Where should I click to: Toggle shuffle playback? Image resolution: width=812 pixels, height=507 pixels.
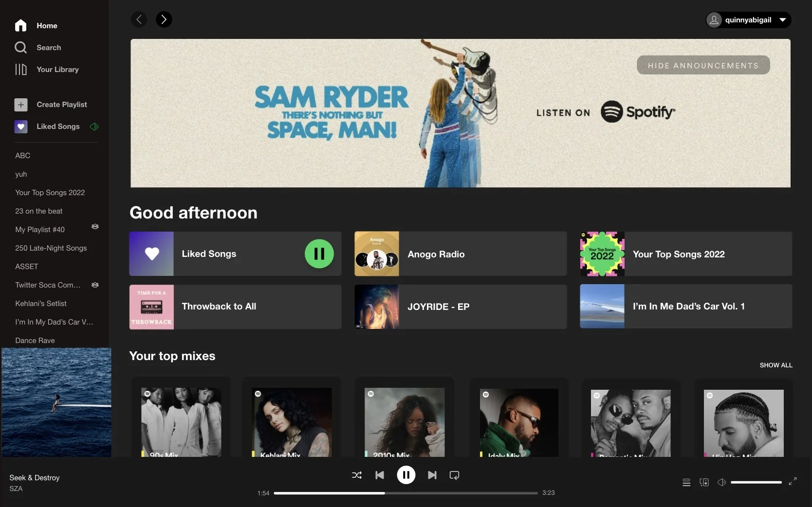coord(357,475)
